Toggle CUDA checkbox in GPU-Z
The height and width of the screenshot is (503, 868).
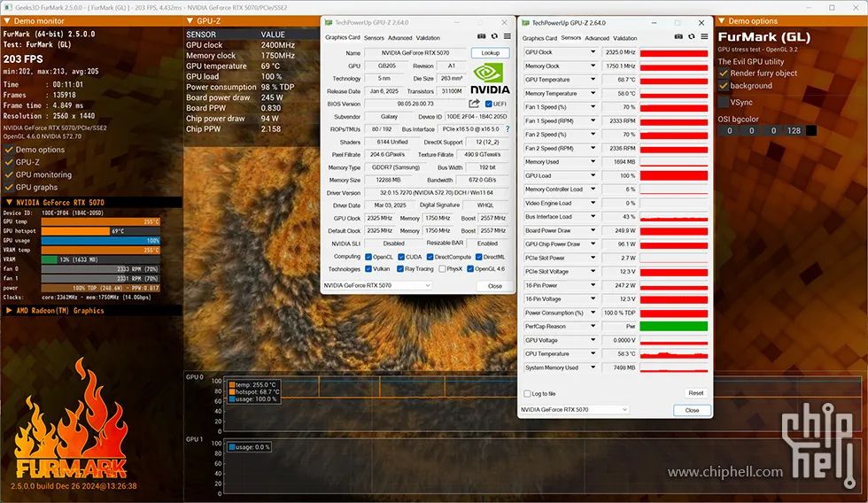click(400, 257)
